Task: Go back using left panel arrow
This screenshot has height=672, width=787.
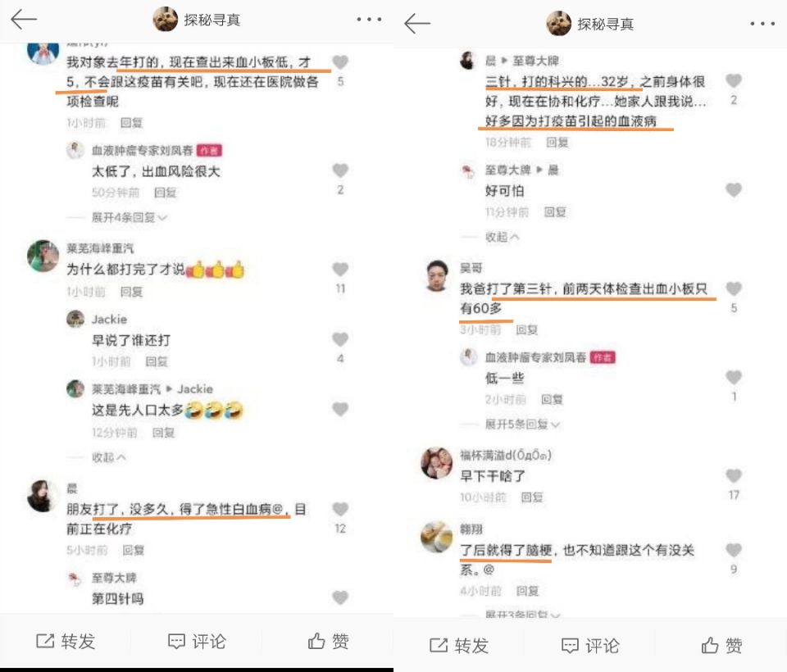Action: tap(24, 20)
